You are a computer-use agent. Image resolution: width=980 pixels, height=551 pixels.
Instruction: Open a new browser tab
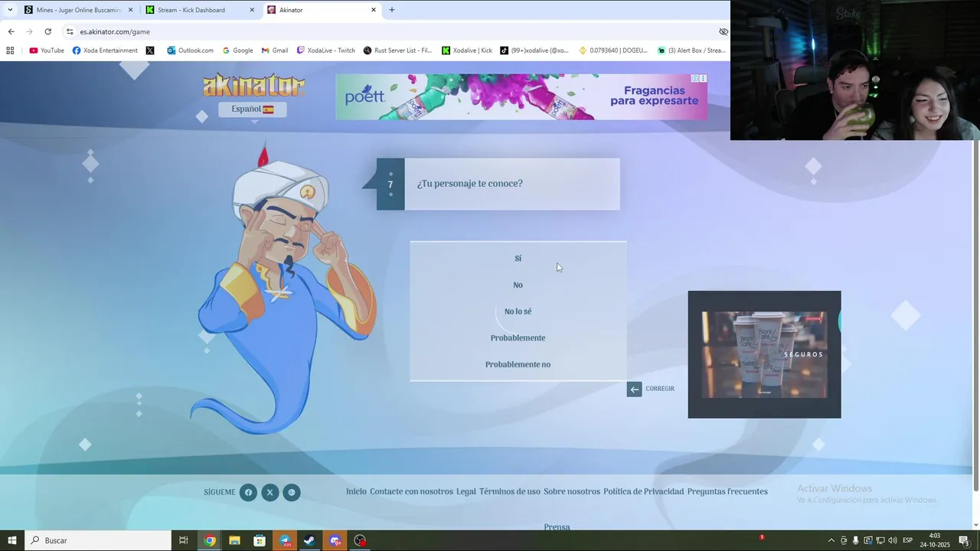pos(392,10)
